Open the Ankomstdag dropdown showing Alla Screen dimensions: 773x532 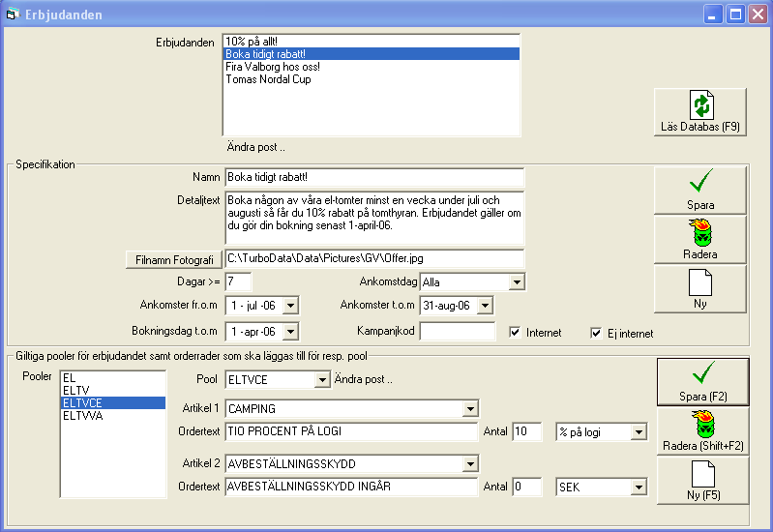click(x=517, y=282)
